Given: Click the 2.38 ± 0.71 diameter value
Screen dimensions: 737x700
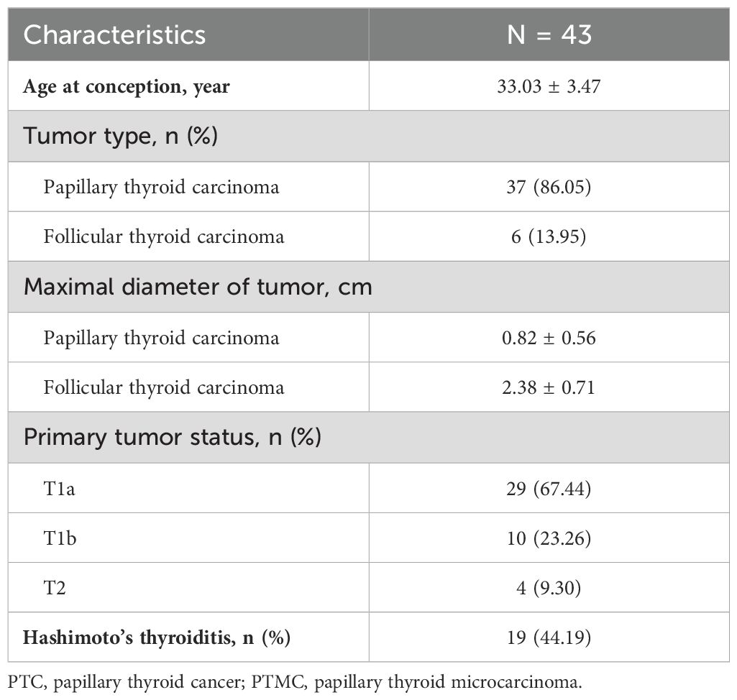Looking at the screenshot, I should (x=549, y=387).
